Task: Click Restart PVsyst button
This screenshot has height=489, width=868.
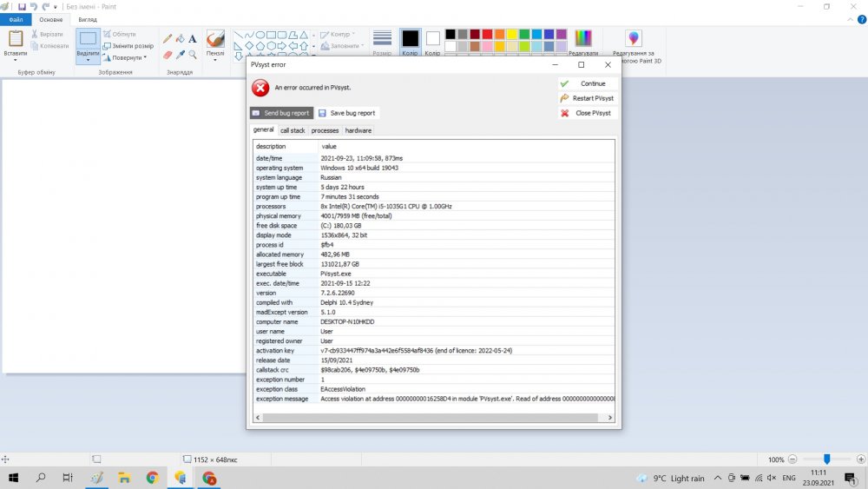Action: 587,98
